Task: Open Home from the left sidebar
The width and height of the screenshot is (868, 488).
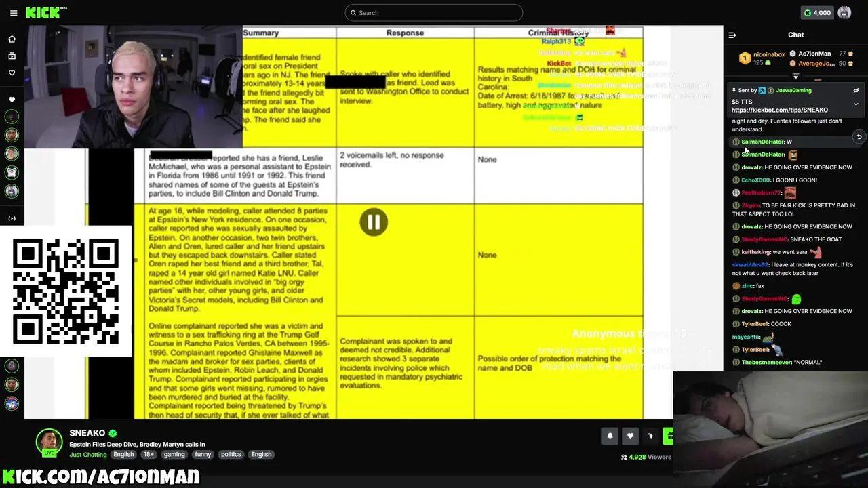Action: (12, 39)
